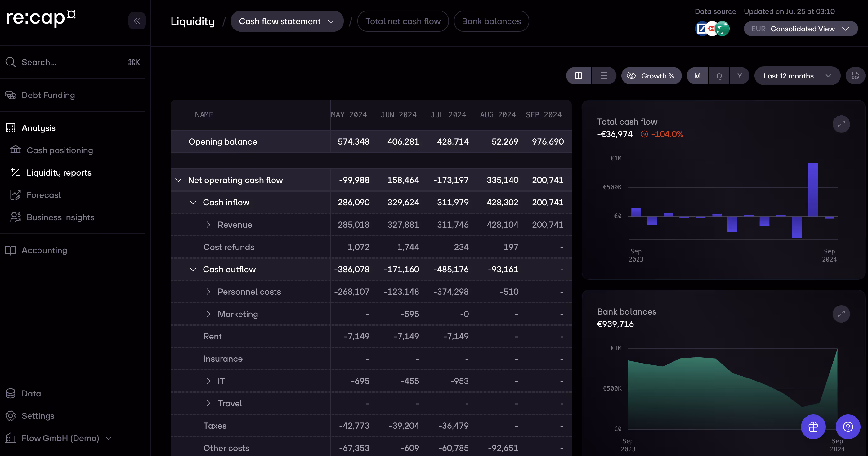Select the quarterly Q period toggle
The height and width of the screenshot is (456, 868).
719,76
